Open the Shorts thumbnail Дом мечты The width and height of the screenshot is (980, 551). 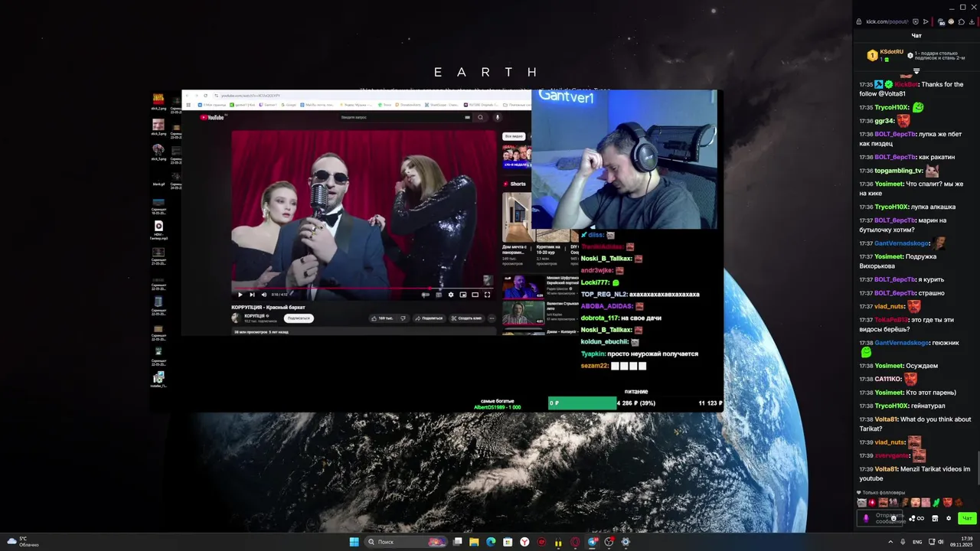(517, 217)
